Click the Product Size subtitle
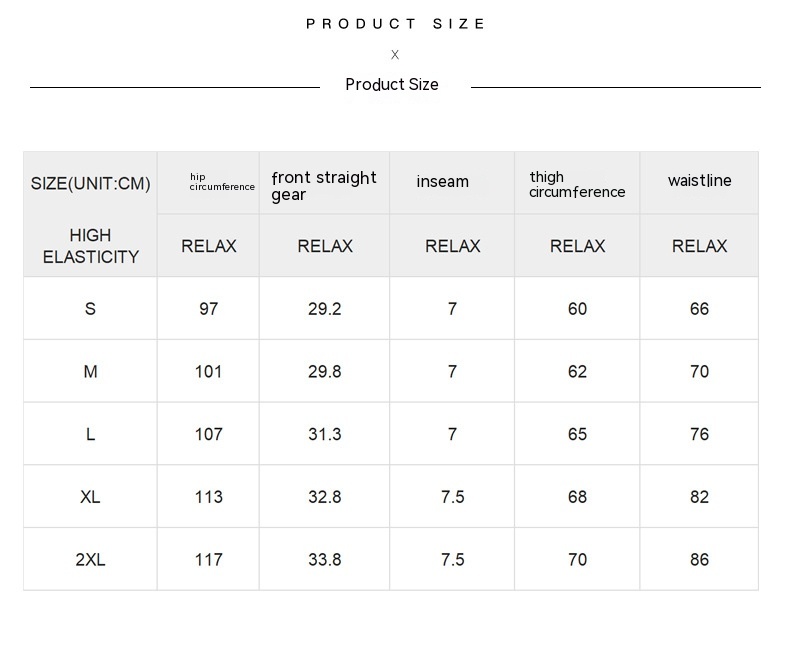Screen dimensions: 790x666 (392, 85)
